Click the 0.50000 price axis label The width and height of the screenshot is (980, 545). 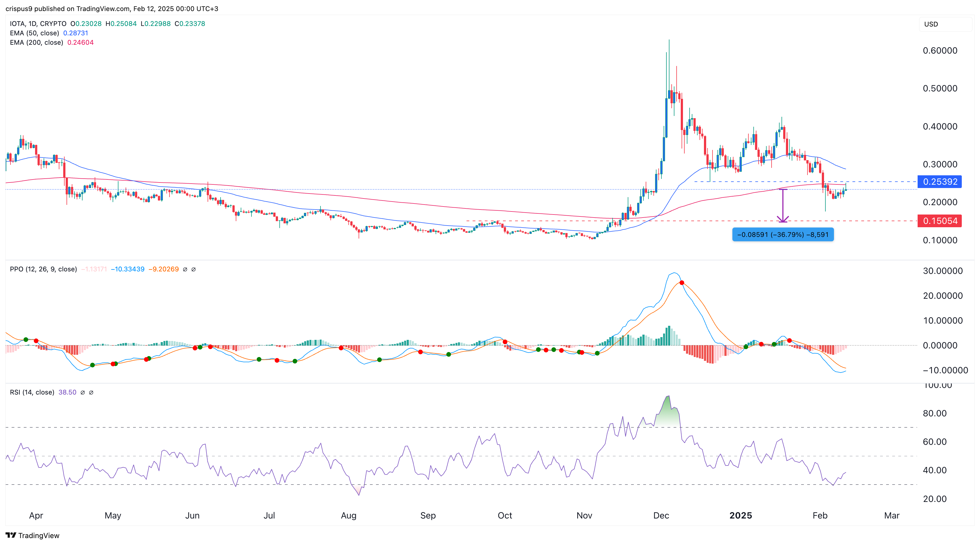pyautogui.click(x=940, y=88)
